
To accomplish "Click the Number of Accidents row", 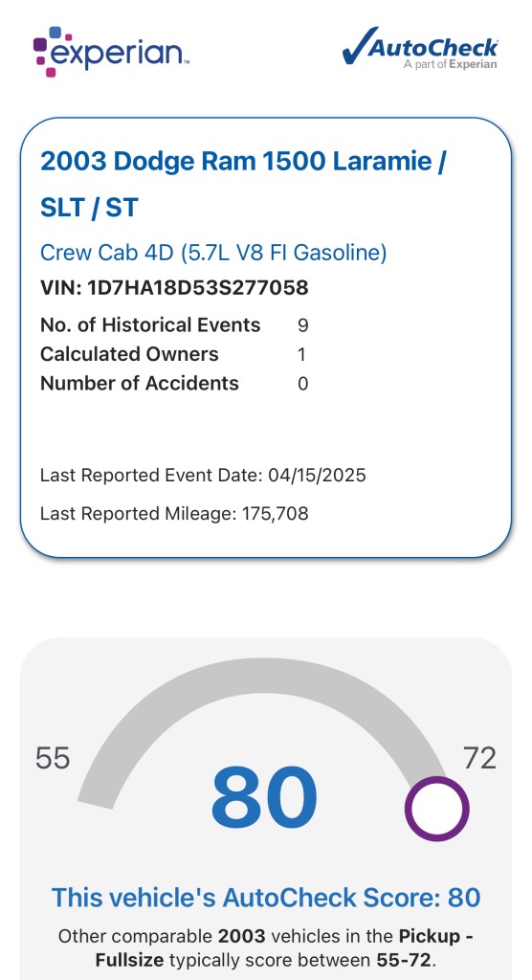I will tap(174, 383).
